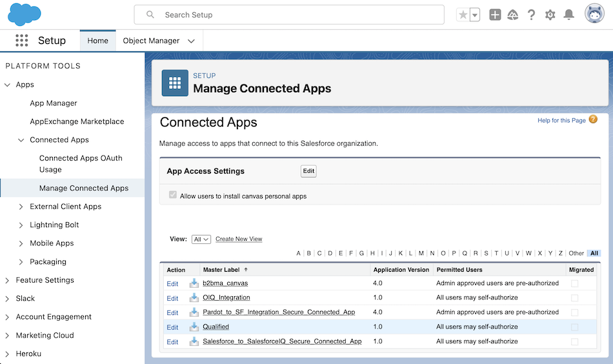613x364 pixels.
Task: Click the Salesforce cloud logo
Action: (x=25, y=14)
